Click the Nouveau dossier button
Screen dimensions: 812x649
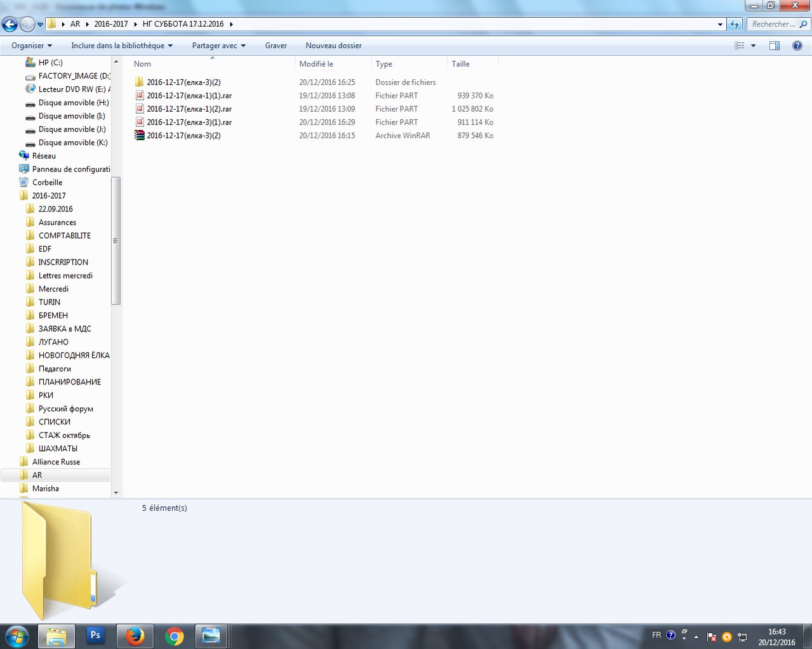coord(333,46)
